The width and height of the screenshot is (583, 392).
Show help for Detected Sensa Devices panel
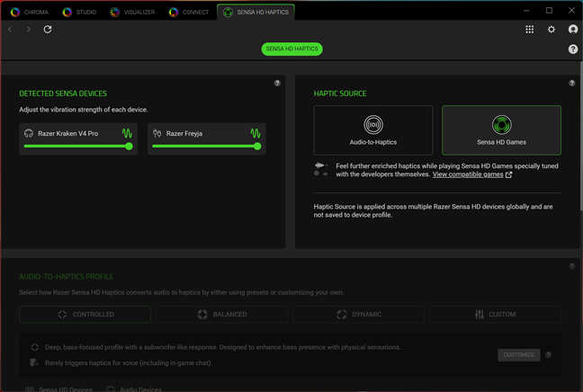(x=277, y=83)
